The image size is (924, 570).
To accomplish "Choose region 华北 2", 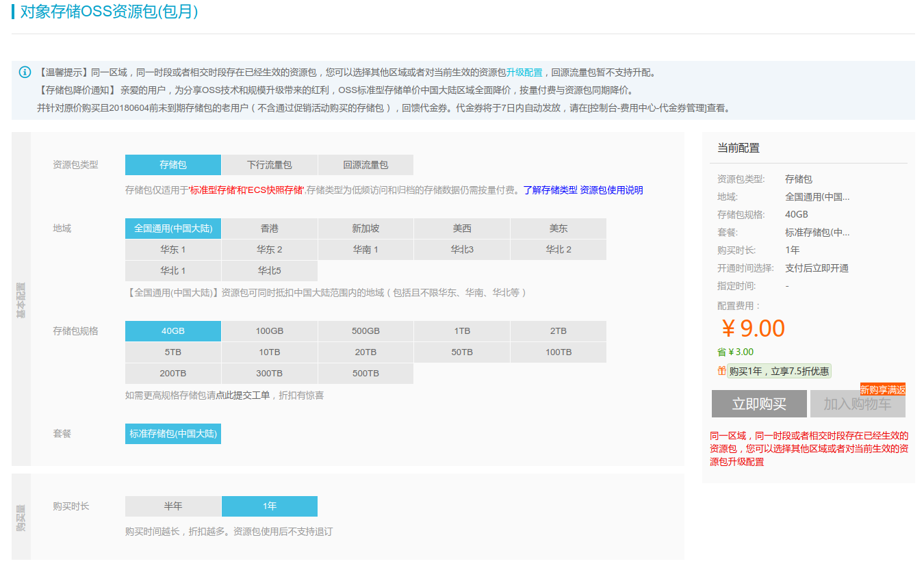I will coord(559,250).
